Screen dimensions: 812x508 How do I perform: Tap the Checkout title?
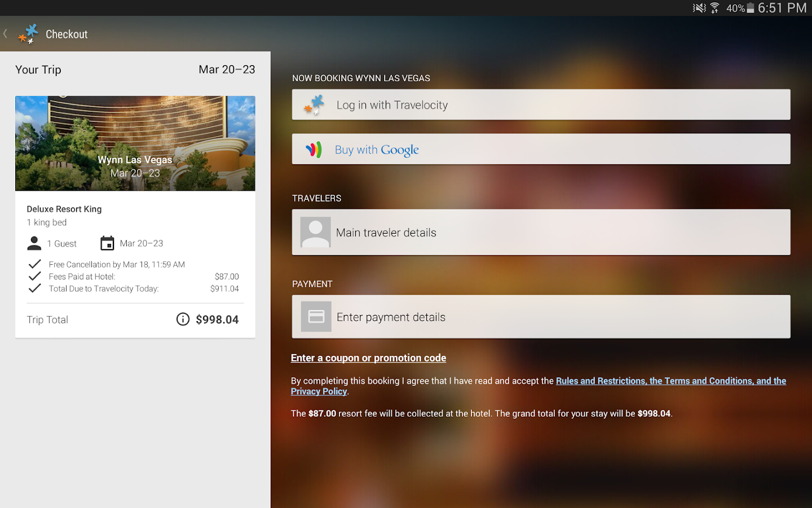pyautogui.click(x=67, y=34)
